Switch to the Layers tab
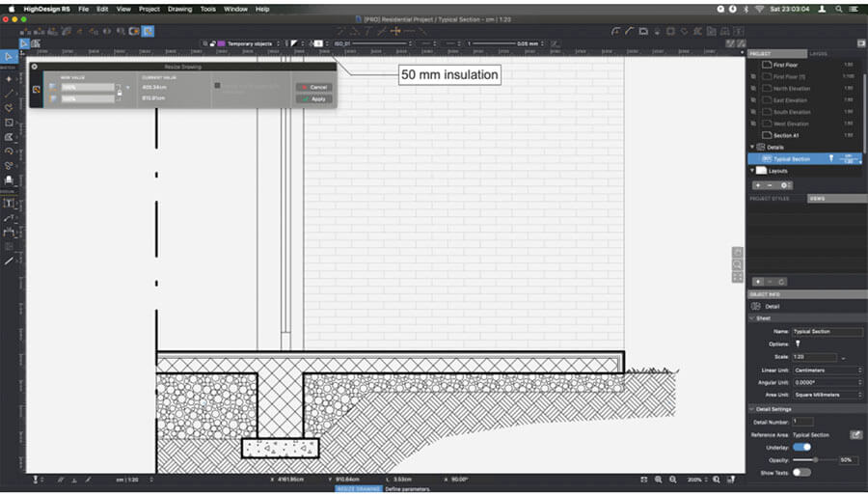Screen dimensions: 868x495 pos(818,53)
